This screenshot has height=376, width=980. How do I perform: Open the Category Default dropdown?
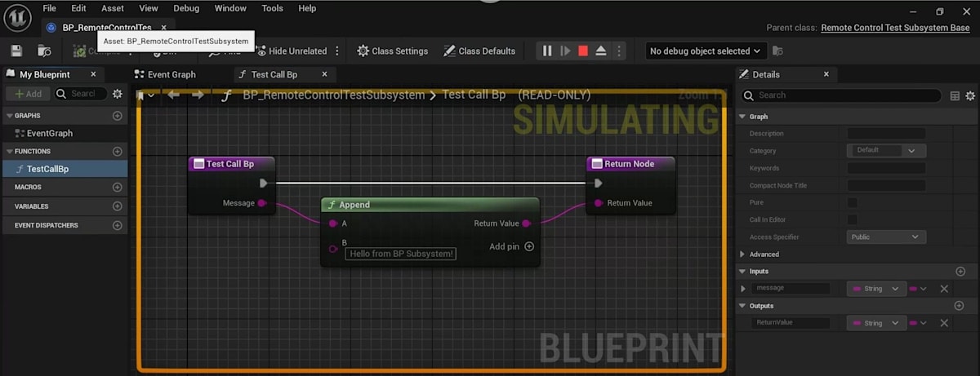pyautogui.click(x=886, y=150)
